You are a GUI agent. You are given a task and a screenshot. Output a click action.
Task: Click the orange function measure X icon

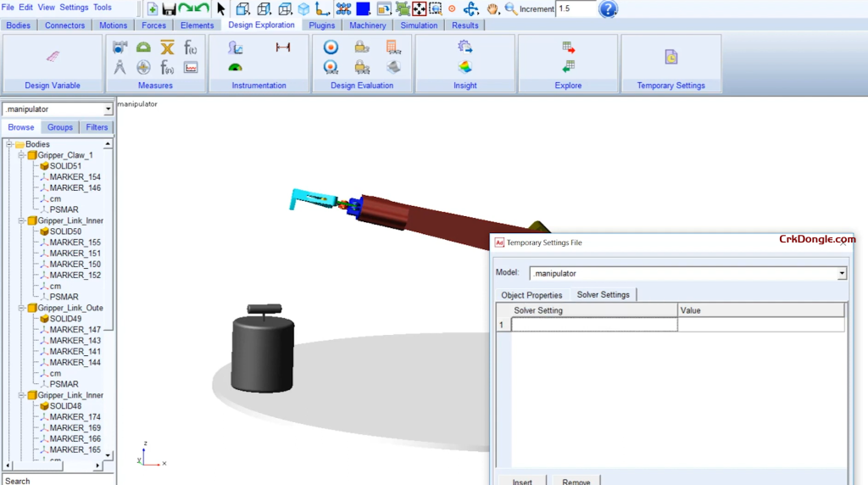pyautogui.click(x=167, y=47)
